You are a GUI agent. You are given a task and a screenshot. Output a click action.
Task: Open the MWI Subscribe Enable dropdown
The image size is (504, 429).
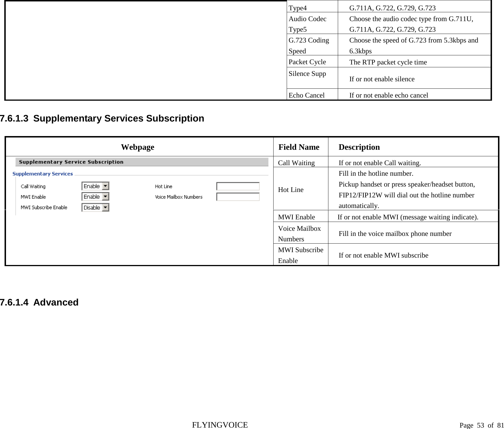point(95,207)
